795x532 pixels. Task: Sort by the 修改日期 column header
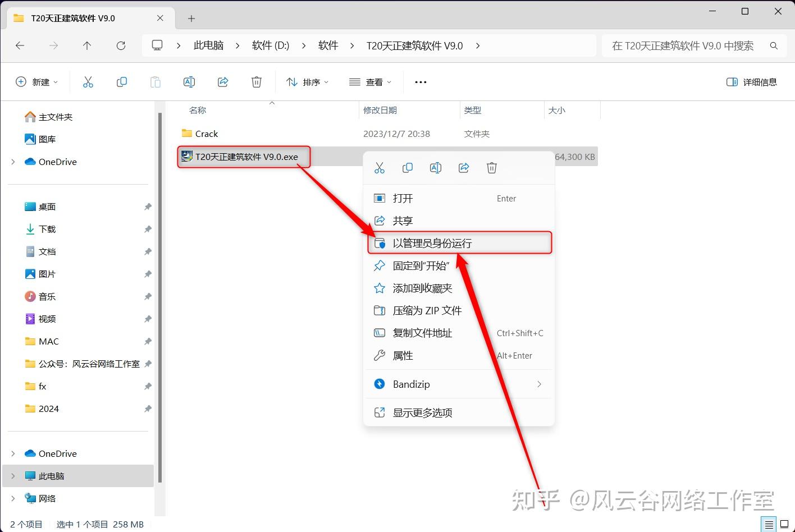(380, 110)
